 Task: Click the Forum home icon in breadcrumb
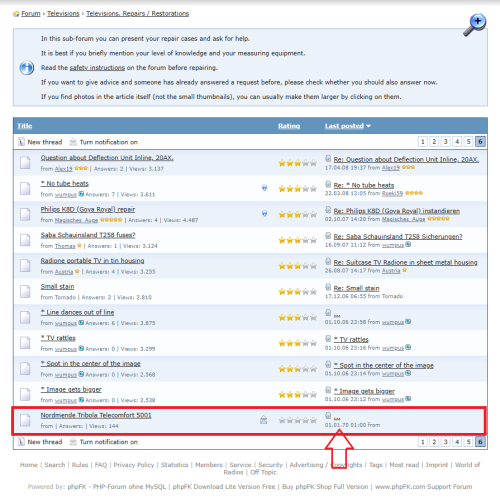point(16,14)
